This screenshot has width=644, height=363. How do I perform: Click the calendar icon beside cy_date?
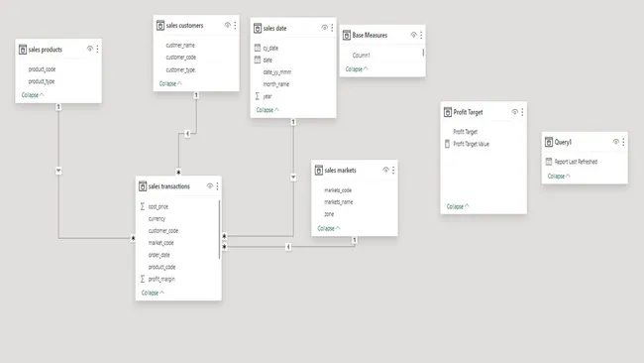(258, 48)
